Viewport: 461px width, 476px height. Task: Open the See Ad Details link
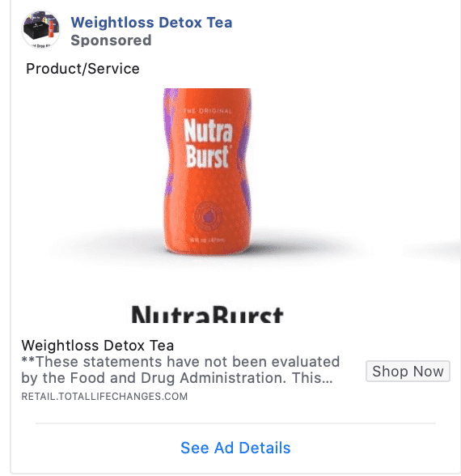(x=235, y=448)
